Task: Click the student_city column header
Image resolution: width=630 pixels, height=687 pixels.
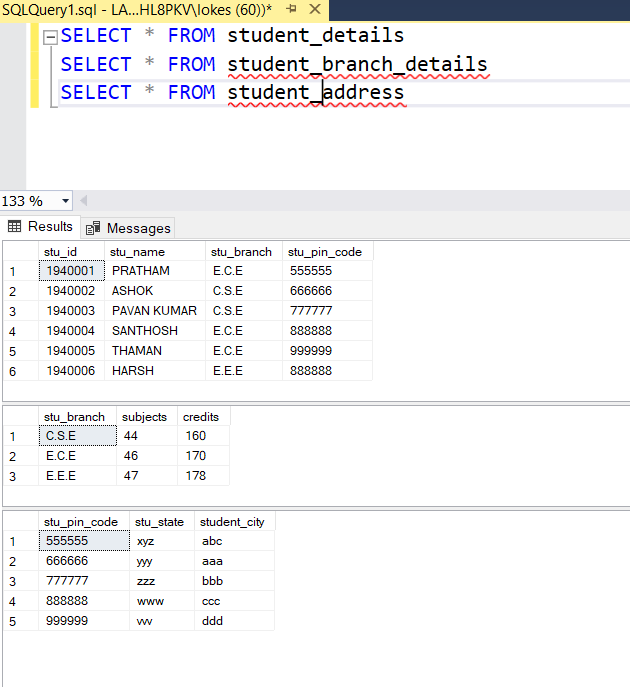Action: click(232, 522)
